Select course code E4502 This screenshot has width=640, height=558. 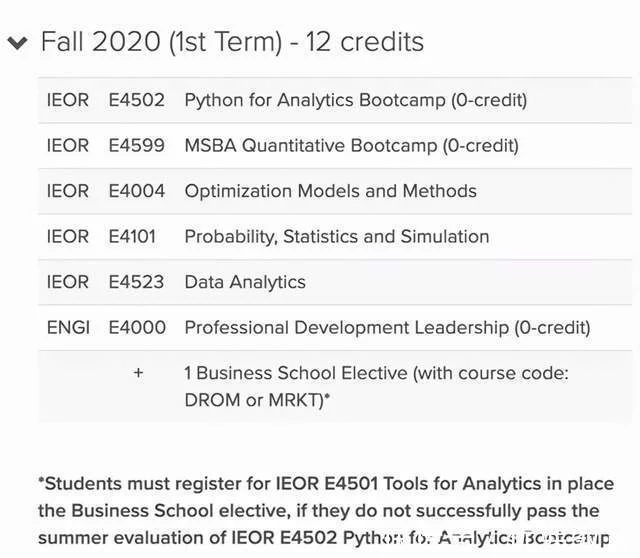tap(136, 100)
